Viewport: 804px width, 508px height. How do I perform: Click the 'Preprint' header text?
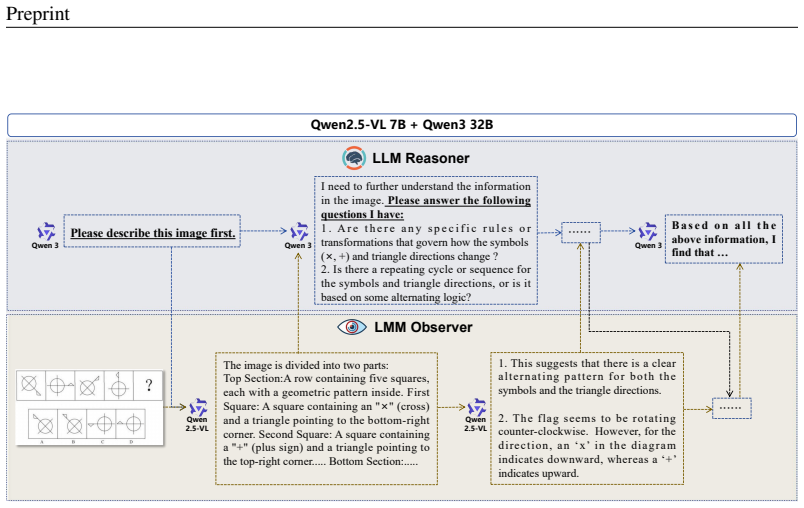click(38, 14)
